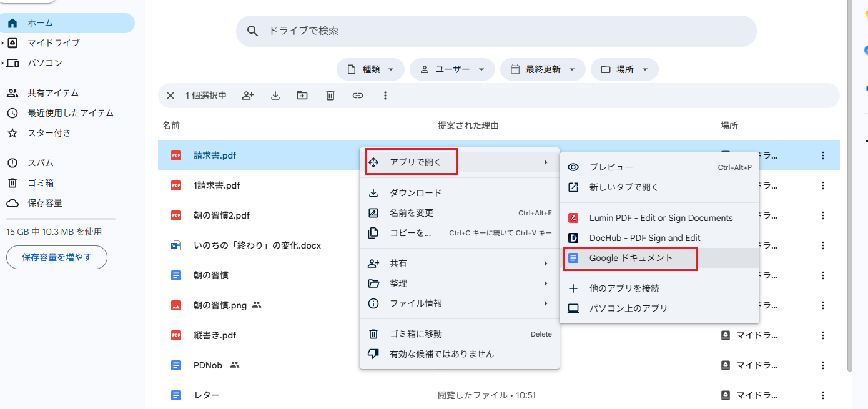Expand the パソコン tree arrow
This screenshot has width=868, height=409.
click(x=2, y=63)
